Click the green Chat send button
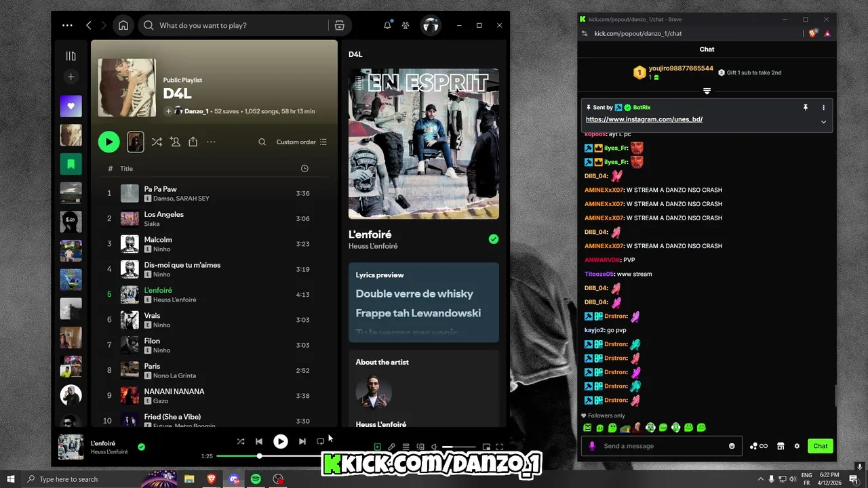 coord(821,446)
